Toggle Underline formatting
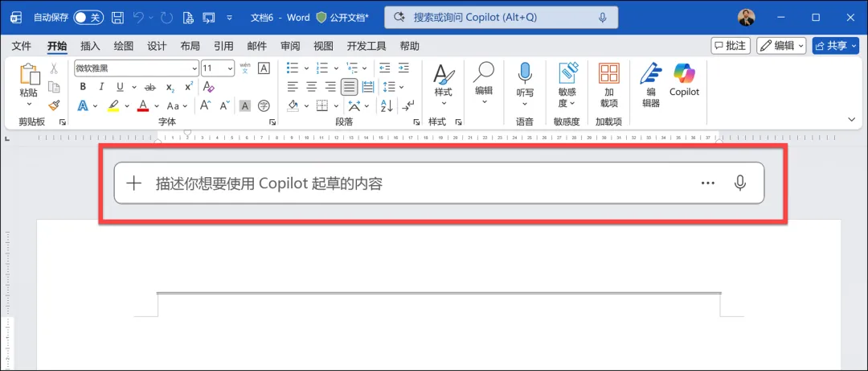The height and width of the screenshot is (371, 868). tap(120, 87)
